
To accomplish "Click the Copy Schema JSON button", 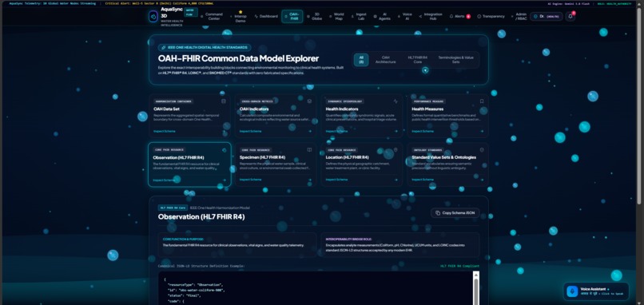I will point(455,213).
